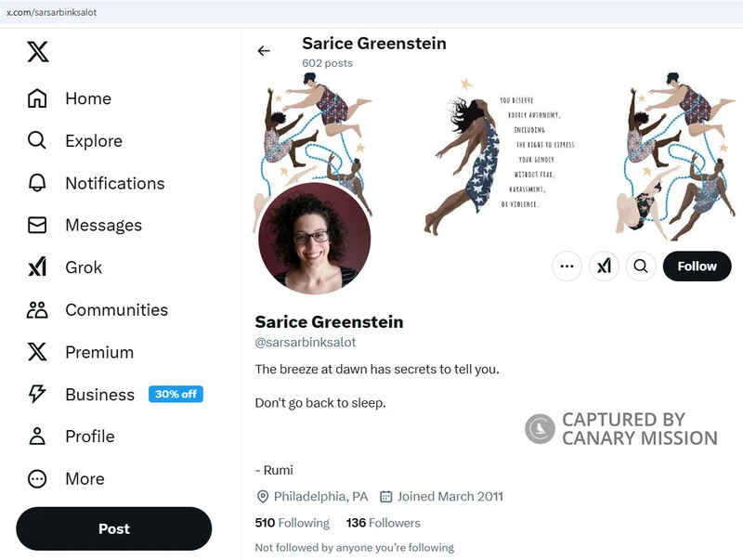Open the Messages envelope icon
Viewport: 743px width, 560px height.
point(37,225)
